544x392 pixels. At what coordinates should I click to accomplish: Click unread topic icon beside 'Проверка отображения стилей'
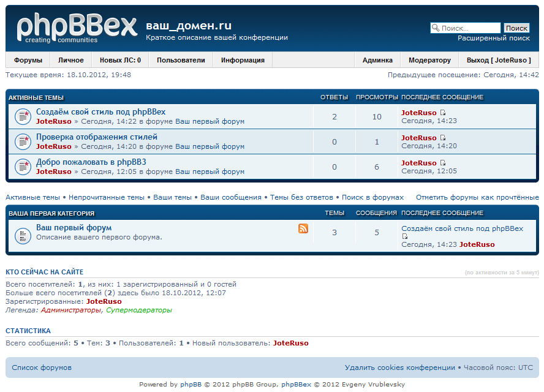(23, 141)
